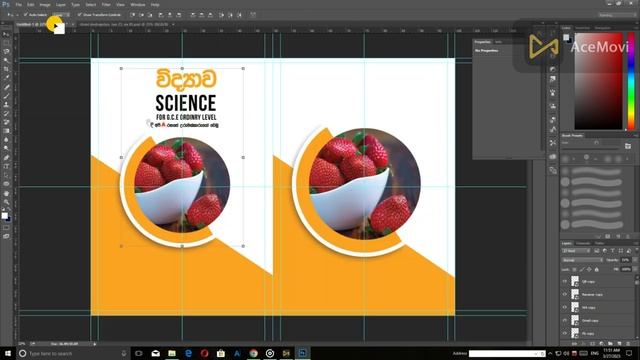Image resolution: width=640 pixels, height=360 pixels.
Task: Open Microsoft Edge from the taskbar
Action: tap(188, 353)
